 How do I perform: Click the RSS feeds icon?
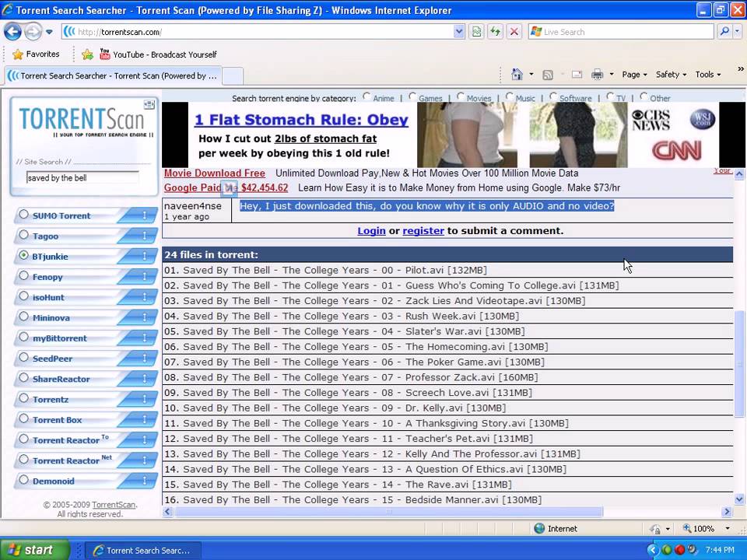pyautogui.click(x=548, y=75)
